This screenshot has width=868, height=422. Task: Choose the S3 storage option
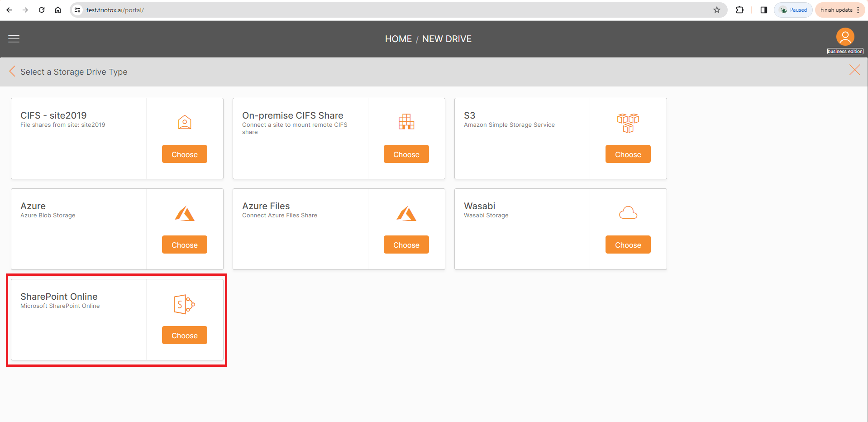click(628, 154)
